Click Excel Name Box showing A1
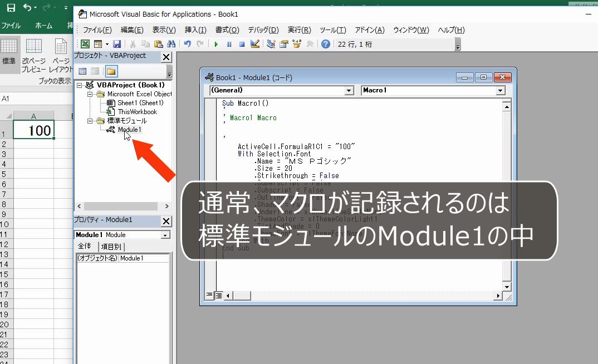Image resolution: width=598 pixels, height=364 pixels. tap(36, 99)
